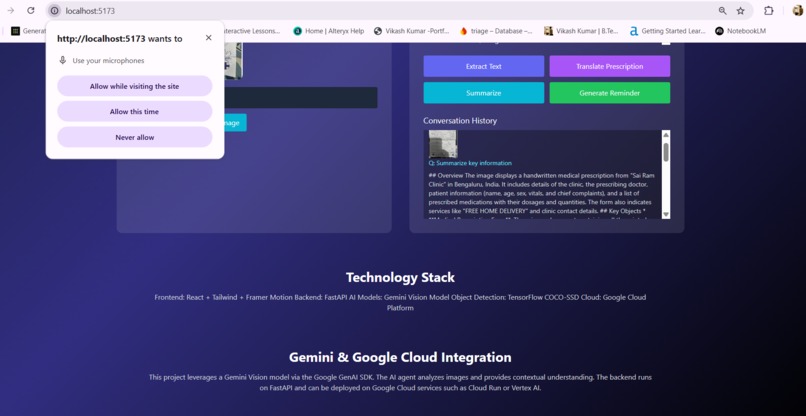Click the uploaded image preview behind popup

coord(233,61)
